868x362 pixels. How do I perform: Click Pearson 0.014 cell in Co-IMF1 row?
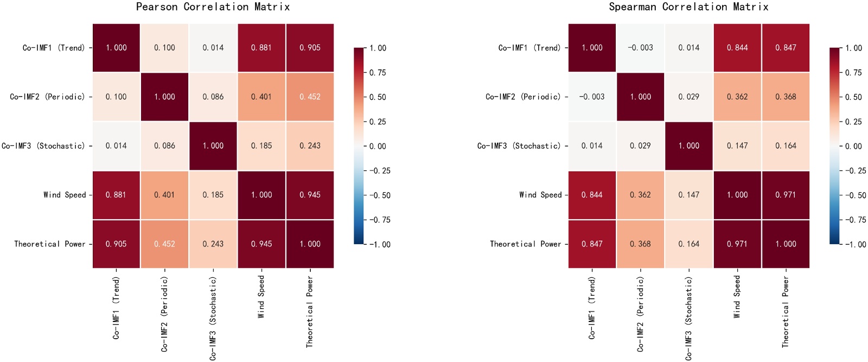[x=213, y=48]
